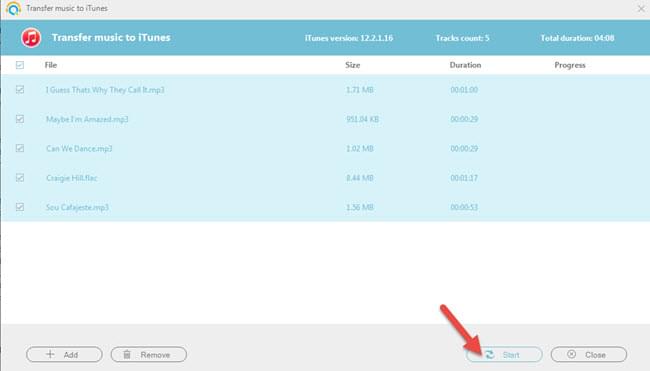
Task: Click the 1.02 MB size value
Action: (x=359, y=148)
